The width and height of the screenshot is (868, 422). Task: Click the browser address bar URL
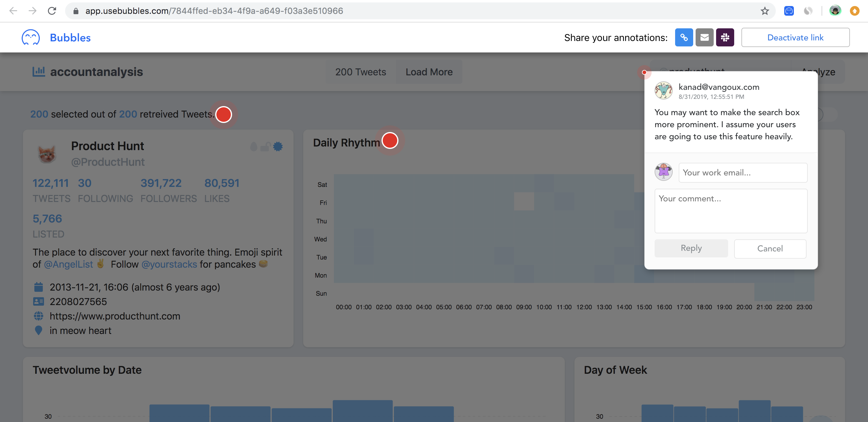tap(214, 11)
